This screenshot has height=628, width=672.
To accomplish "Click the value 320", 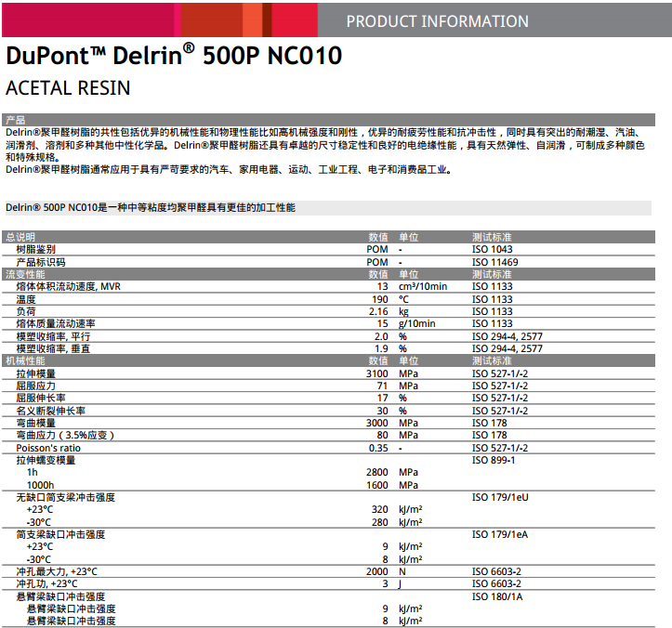I will tap(380, 509).
